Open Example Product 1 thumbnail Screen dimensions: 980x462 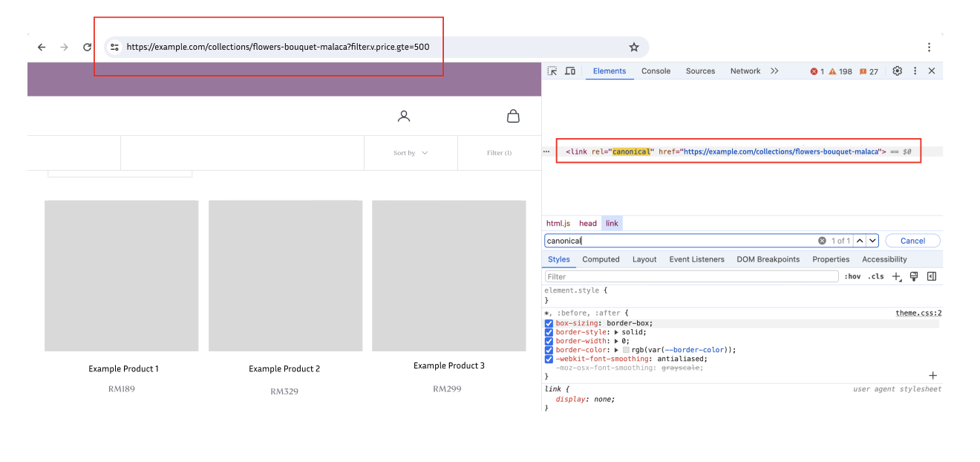click(122, 276)
